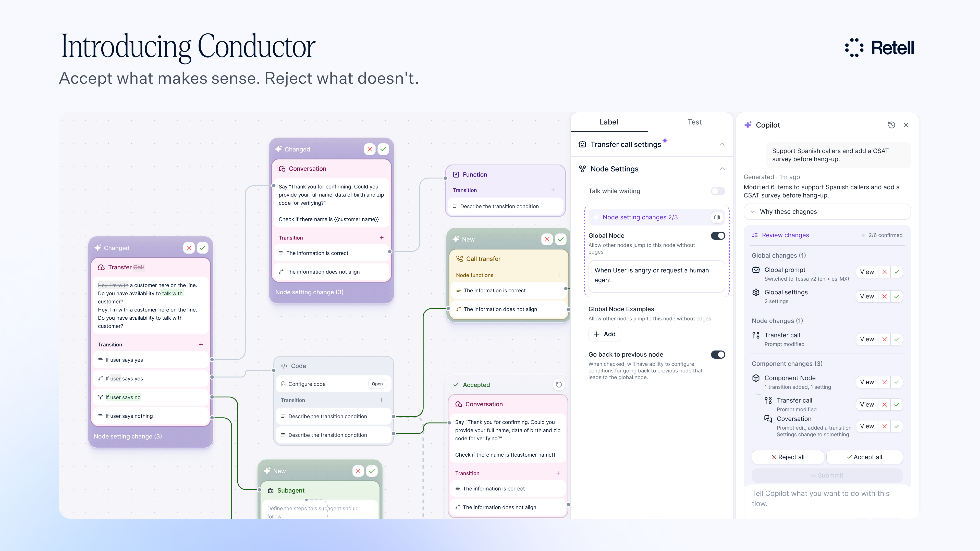Accept the Node changes Transfer call row
The width and height of the screenshot is (980, 551).
(897, 339)
